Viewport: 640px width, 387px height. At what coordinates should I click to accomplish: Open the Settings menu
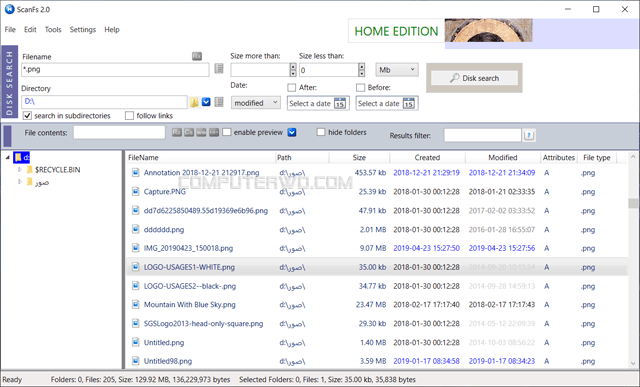click(x=82, y=30)
